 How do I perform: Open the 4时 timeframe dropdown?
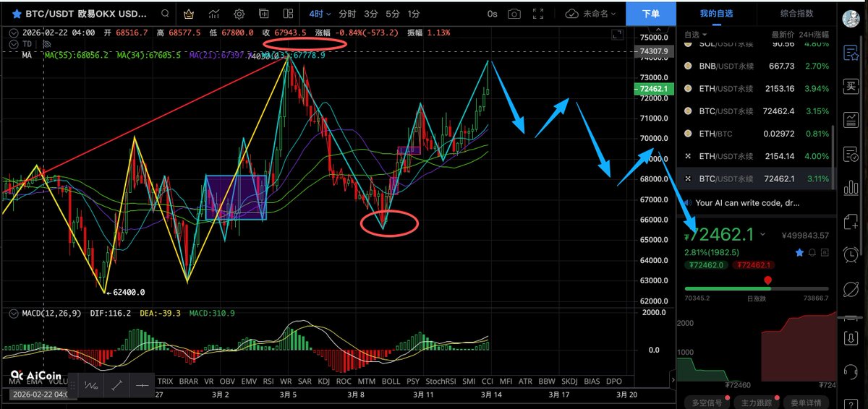(320, 14)
